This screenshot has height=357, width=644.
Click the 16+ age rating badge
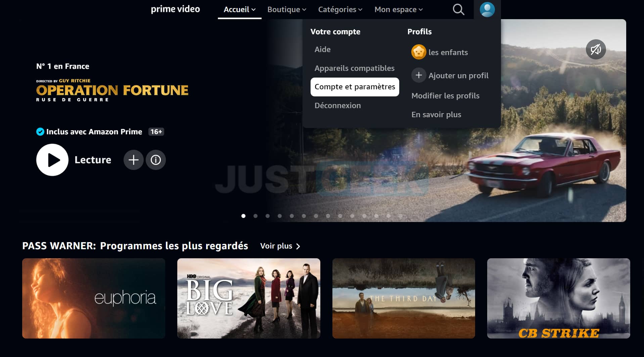[x=156, y=132]
